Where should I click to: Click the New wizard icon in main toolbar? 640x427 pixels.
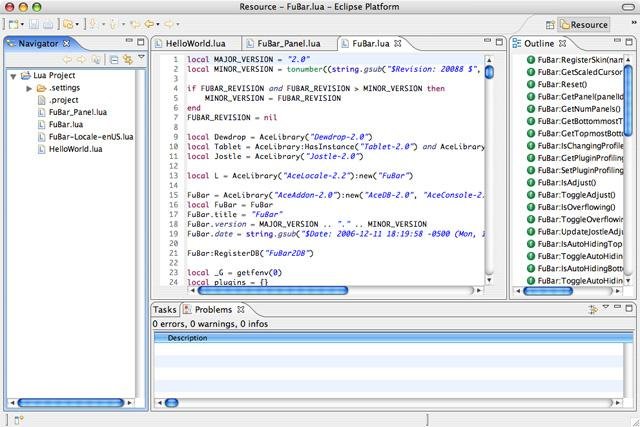click(13, 24)
